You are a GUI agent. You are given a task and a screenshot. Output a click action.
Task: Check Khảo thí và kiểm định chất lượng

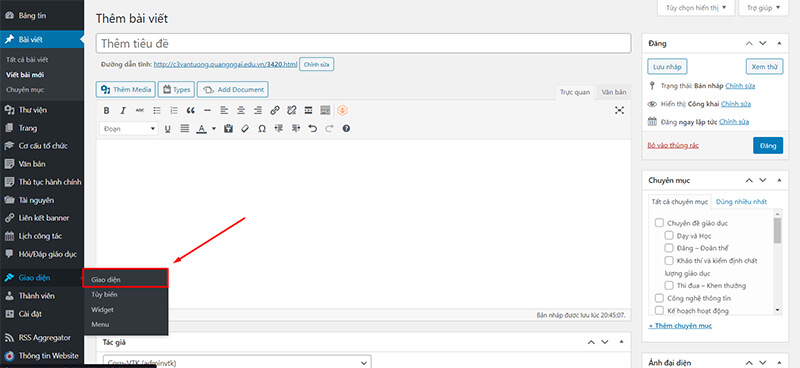click(x=669, y=261)
